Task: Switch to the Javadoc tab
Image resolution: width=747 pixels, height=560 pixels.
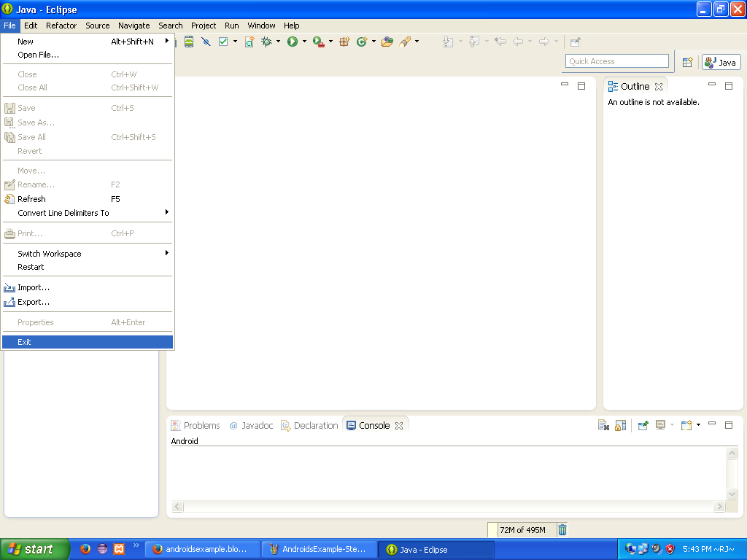Action: tap(251, 426)
